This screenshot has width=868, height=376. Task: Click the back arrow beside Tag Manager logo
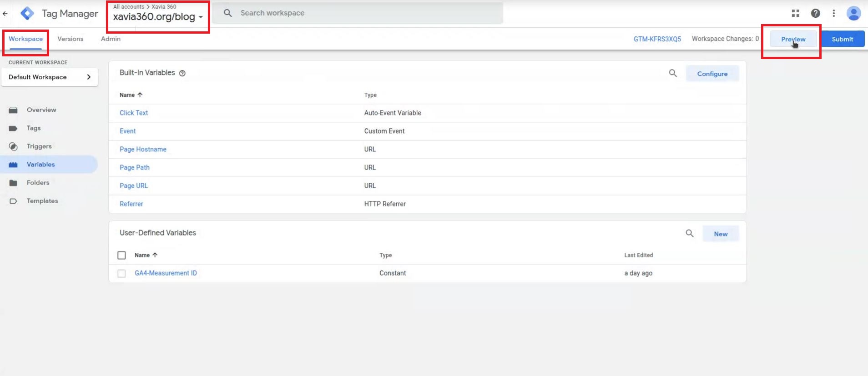click(5, 14)
